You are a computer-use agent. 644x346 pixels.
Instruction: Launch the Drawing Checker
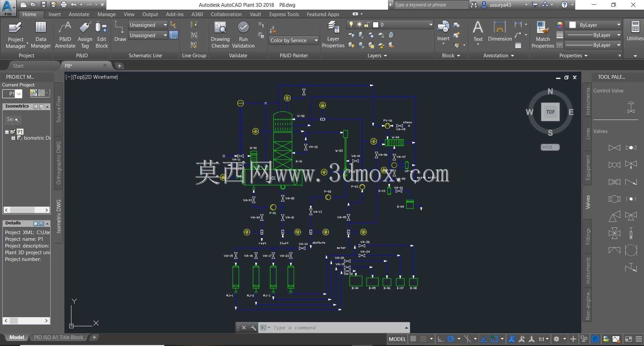tap(220, 35)
